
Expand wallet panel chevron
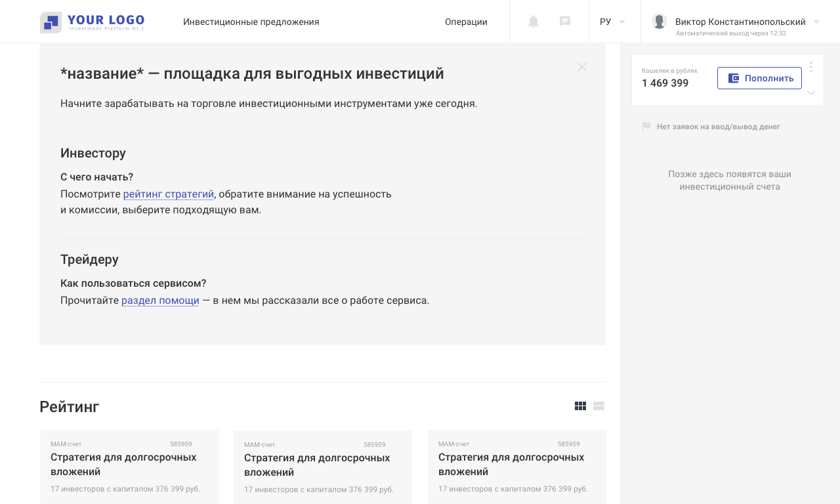tap(811, 93)
